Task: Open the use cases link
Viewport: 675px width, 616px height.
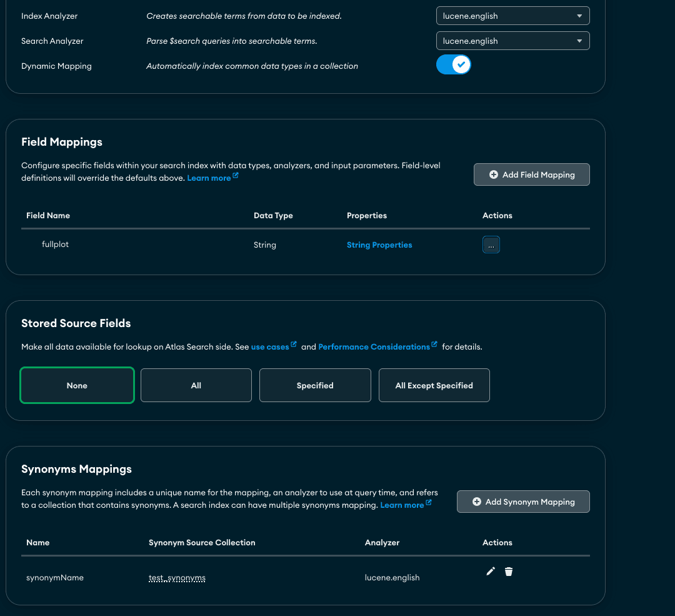Action: point(269,346)
